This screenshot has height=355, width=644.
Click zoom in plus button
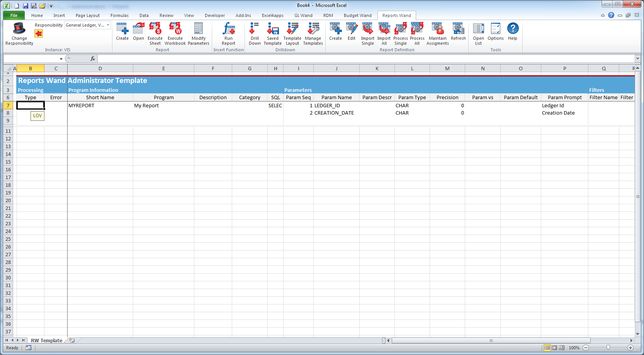(x=630, y=348)
